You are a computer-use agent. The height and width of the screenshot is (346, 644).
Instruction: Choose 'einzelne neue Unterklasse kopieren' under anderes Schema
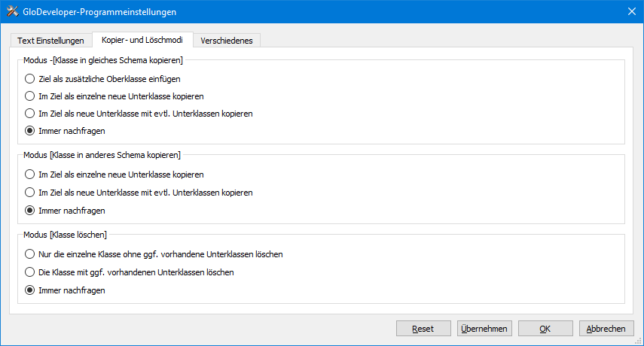114,175
